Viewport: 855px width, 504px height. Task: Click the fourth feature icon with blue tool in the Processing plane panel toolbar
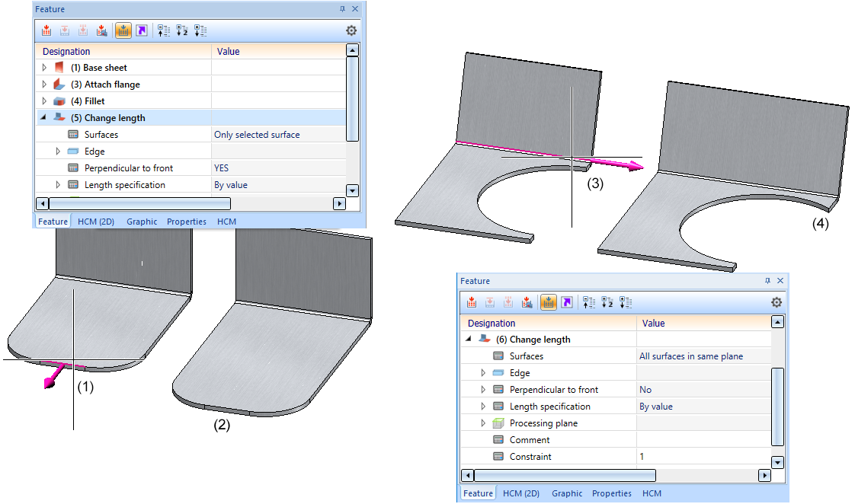527,302
